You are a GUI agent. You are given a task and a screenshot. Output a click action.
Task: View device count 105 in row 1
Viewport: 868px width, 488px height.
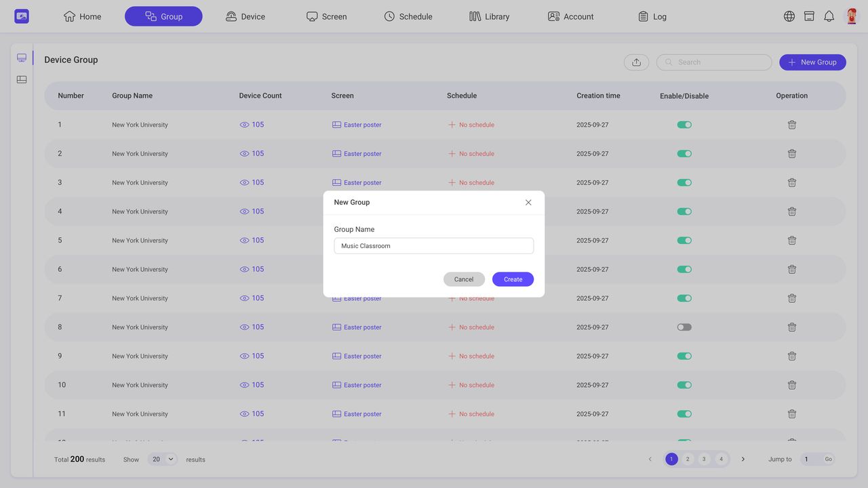(252, 125)
